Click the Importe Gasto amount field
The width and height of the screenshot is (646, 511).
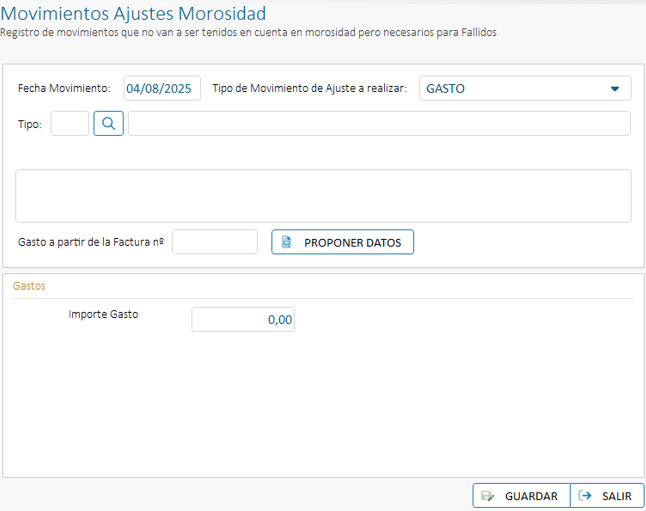point(243,319)
